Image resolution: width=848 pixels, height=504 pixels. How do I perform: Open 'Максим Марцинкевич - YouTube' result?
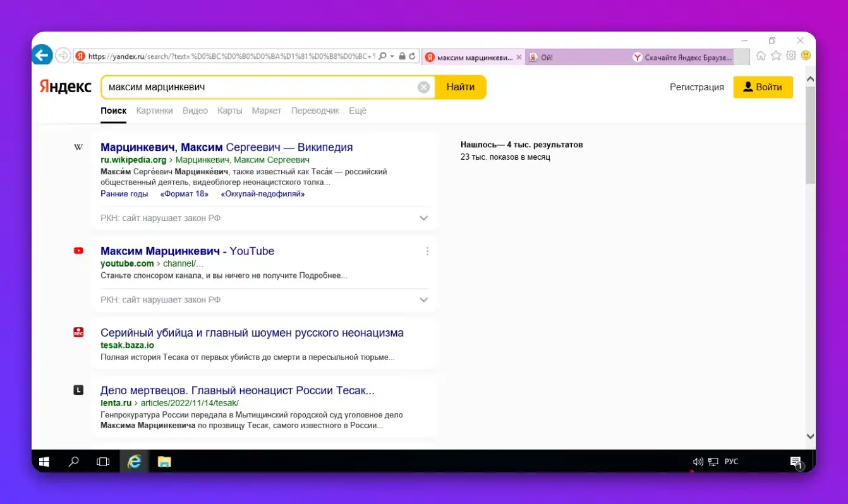click(x=188, y=251)
